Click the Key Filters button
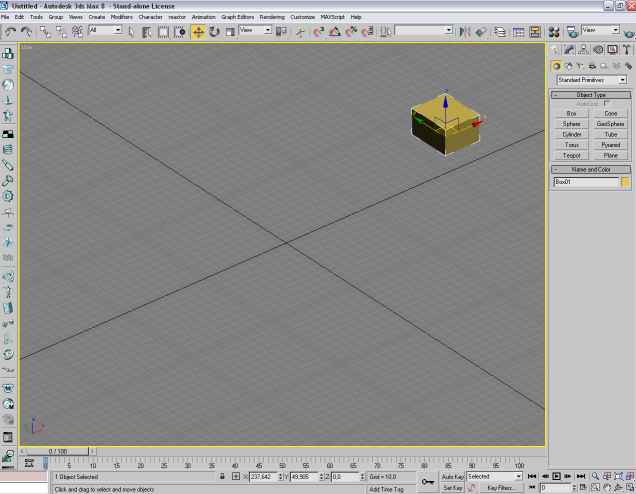The height and width of the screenshot is (494, 636). point(499,488)
